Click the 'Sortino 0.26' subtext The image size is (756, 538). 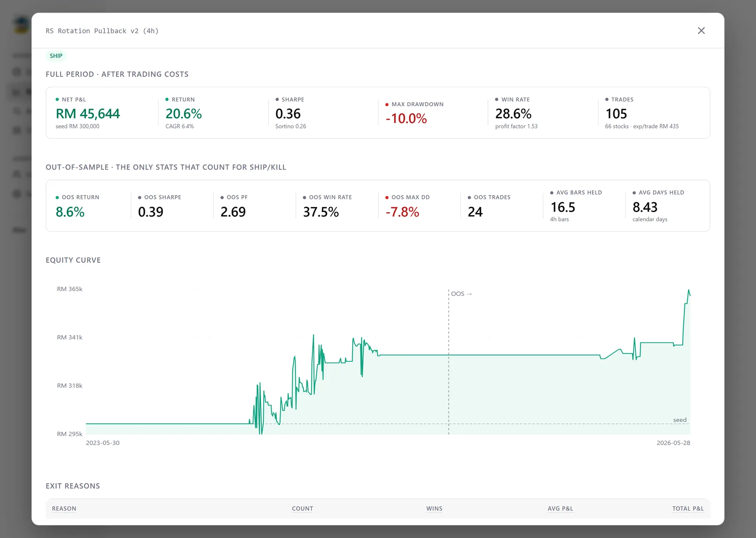click(x=291, y=126)
